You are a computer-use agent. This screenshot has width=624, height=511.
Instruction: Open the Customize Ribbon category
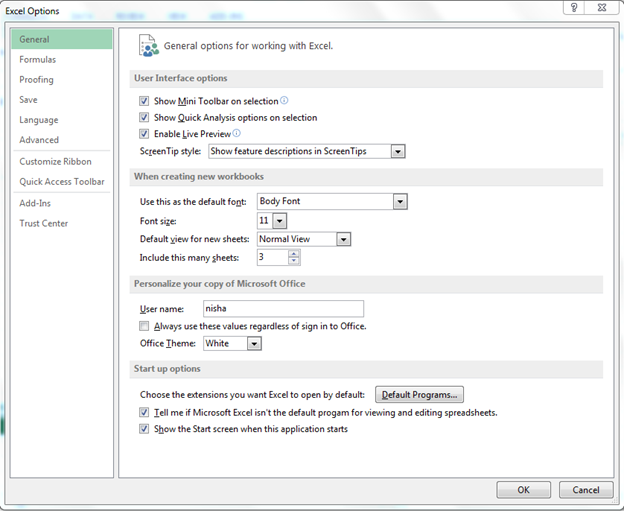pos(62,161)
